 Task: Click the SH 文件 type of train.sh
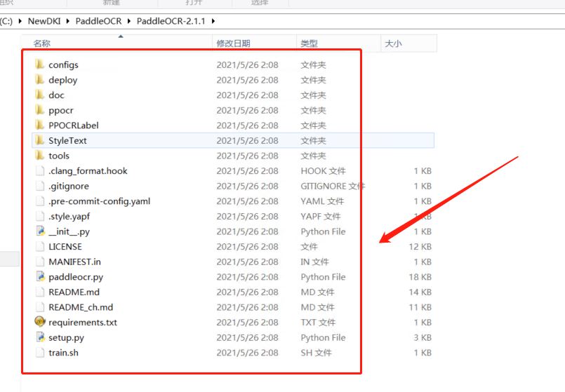pos(316,353)
